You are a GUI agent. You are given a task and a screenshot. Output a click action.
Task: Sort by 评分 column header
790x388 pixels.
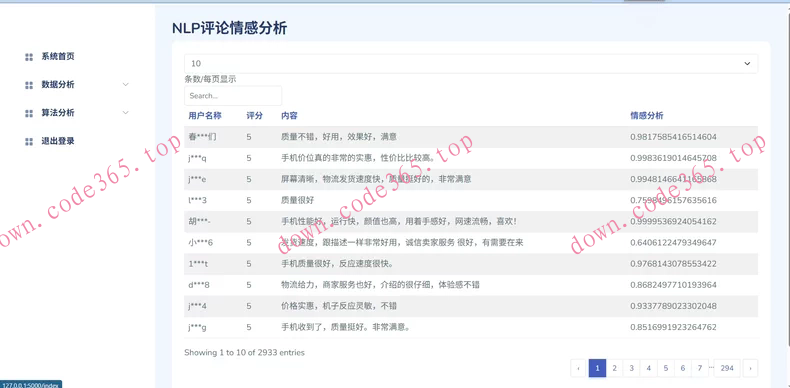pos(254,115)
